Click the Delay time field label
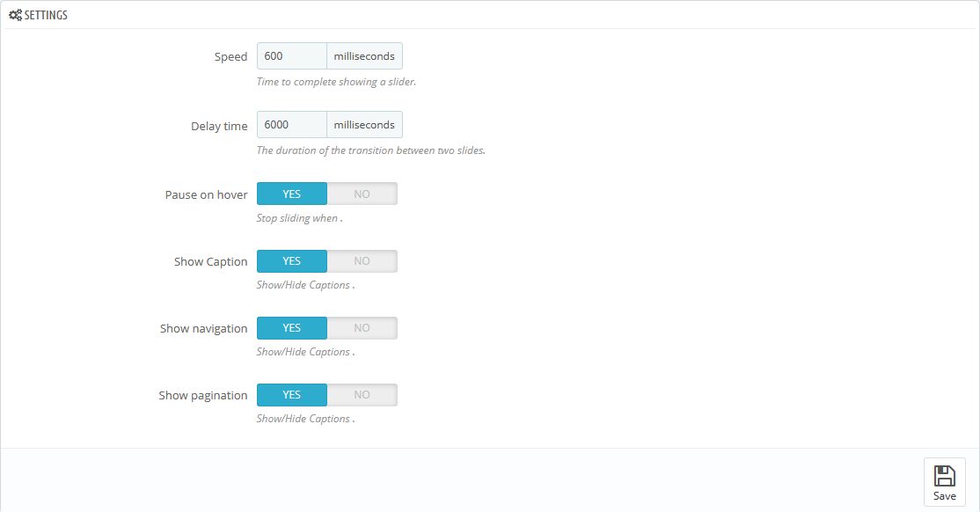The height and width of the screenshot is (512, 980). click(219, 126)
